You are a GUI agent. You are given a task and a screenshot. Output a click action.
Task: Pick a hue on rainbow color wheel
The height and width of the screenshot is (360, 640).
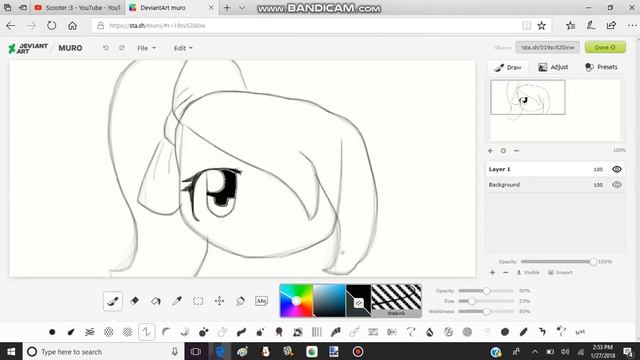pos(296,301)
